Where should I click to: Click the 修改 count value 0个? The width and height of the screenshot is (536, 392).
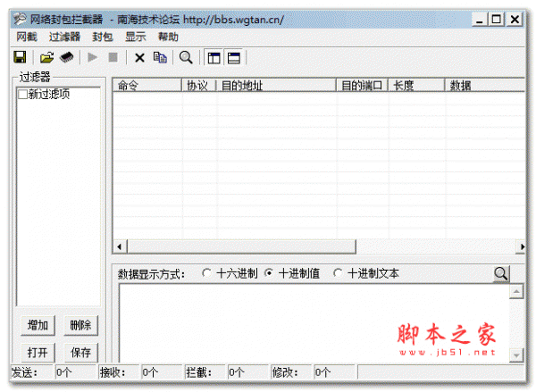322,372
